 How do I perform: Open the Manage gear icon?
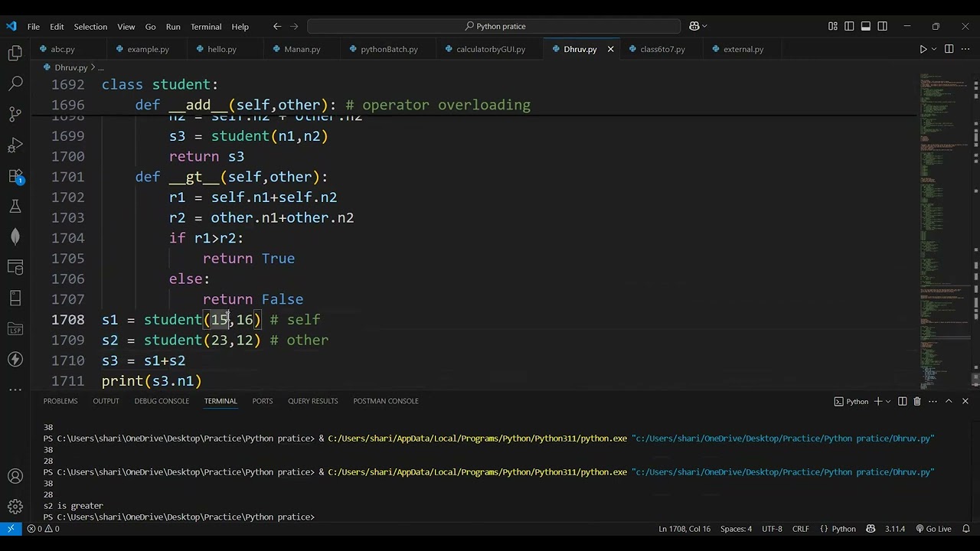pos(15,507)
